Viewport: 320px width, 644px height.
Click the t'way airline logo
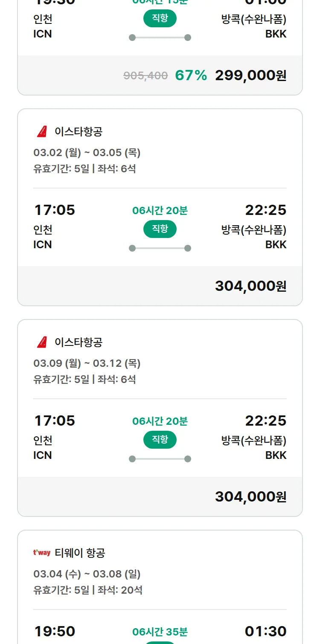pos(42,553)
